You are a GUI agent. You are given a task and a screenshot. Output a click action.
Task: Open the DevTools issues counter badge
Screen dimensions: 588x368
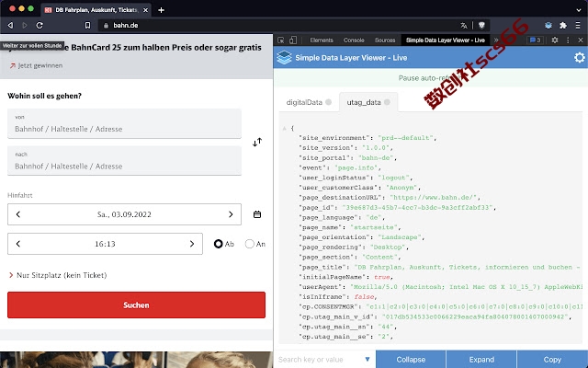[x=535, y=40]
